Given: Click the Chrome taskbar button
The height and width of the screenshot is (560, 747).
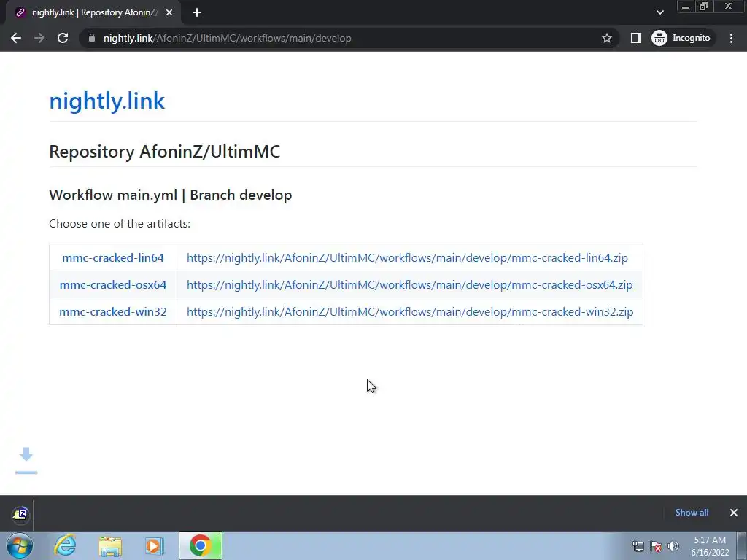Looking at the screenshot, I should [201, 545].
